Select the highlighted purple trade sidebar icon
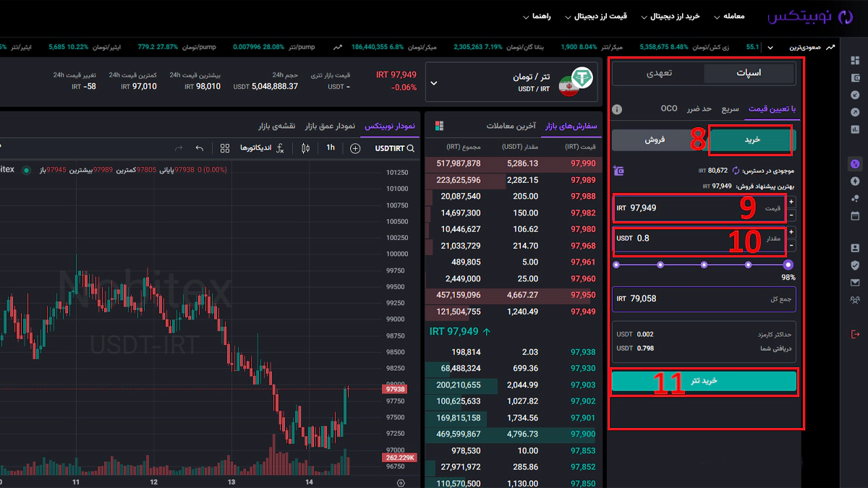This screenshot has height=488, width=868. (x=855, y=164)
